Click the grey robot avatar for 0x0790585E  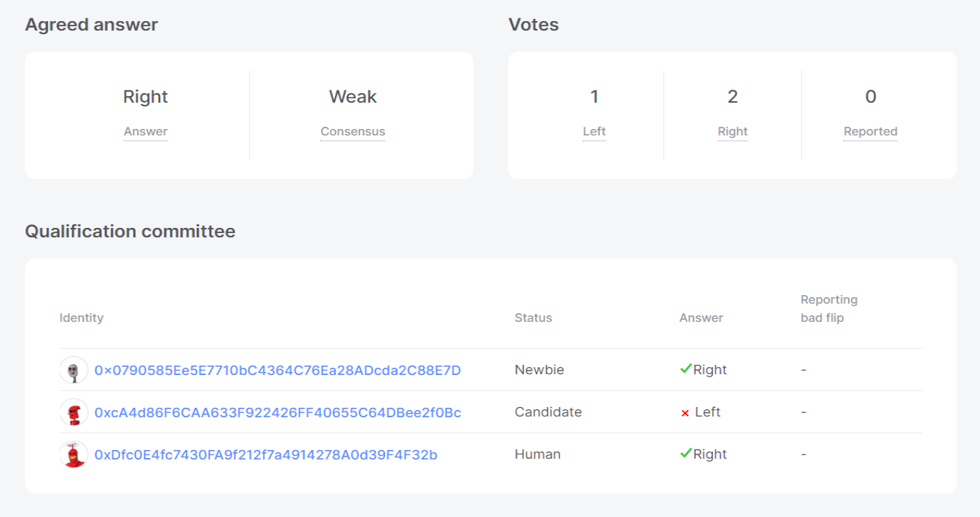(x=74, y=371)
